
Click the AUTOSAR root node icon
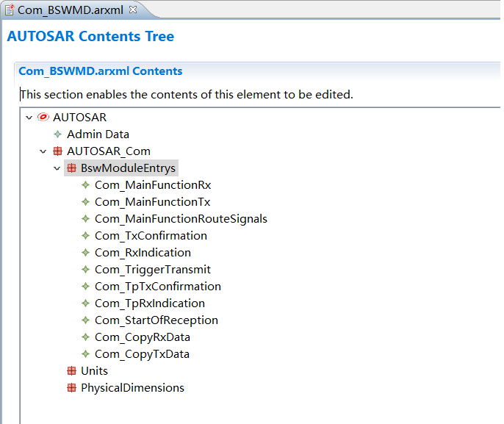tap(43, 118)
